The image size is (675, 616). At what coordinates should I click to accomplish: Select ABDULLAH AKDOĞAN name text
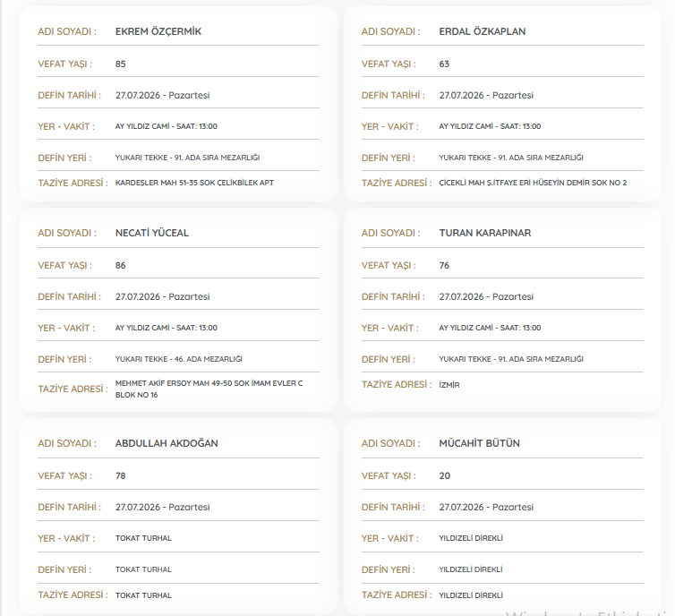[x=167, y=443]
